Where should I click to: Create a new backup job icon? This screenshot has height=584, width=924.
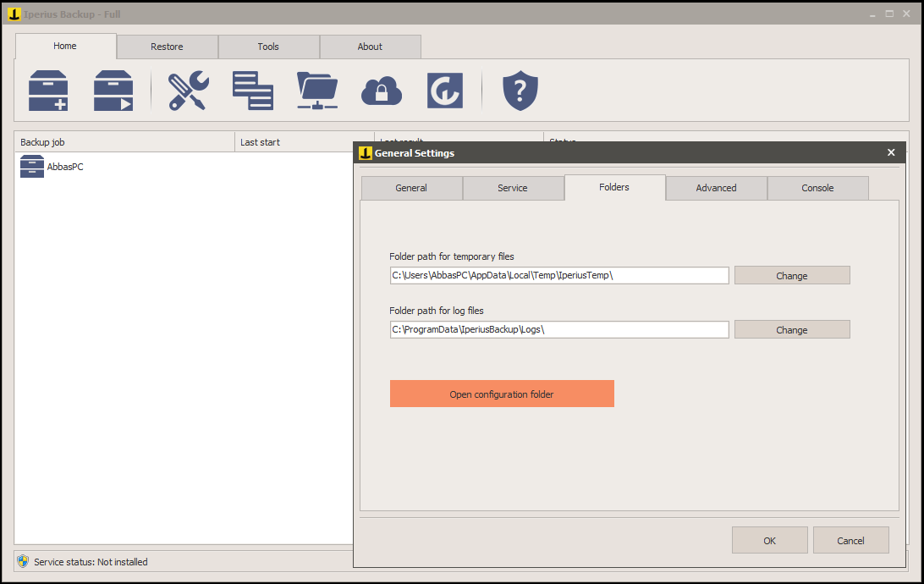tap(48, 91)
